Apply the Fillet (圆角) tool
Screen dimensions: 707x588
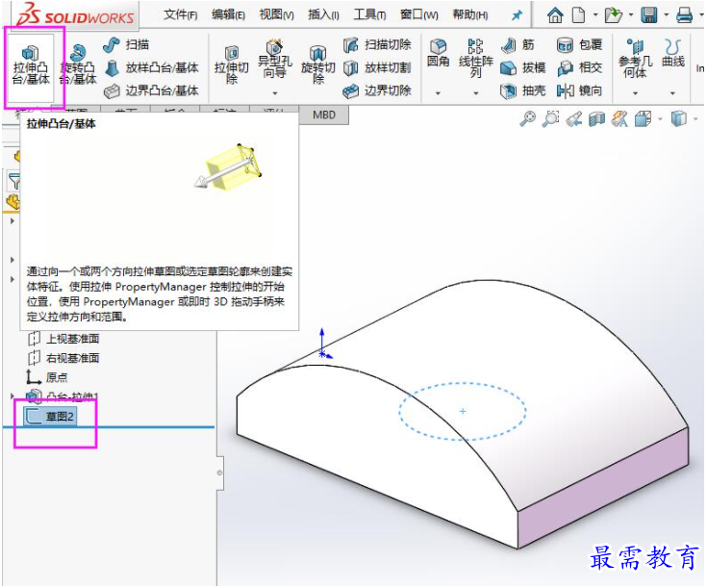[x=438, y=53]
